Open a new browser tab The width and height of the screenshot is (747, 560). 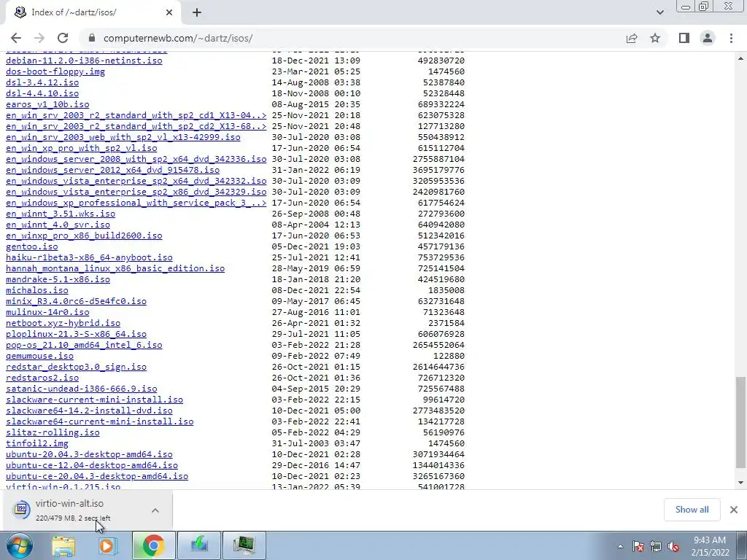[197, 12]
